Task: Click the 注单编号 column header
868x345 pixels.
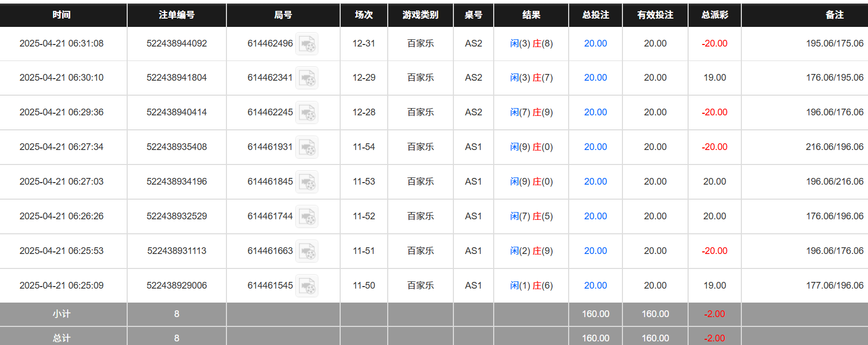Action: 176,15
